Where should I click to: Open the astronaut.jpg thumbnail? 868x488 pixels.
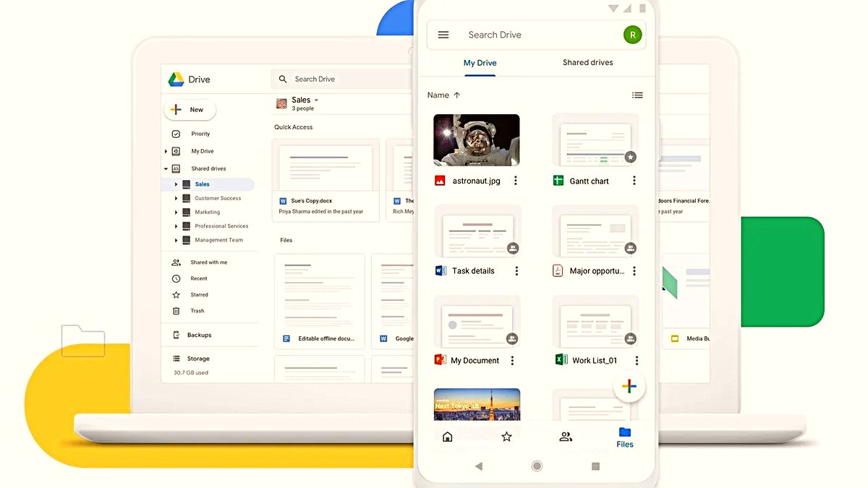pyautogui.click(x=476, y=140)
